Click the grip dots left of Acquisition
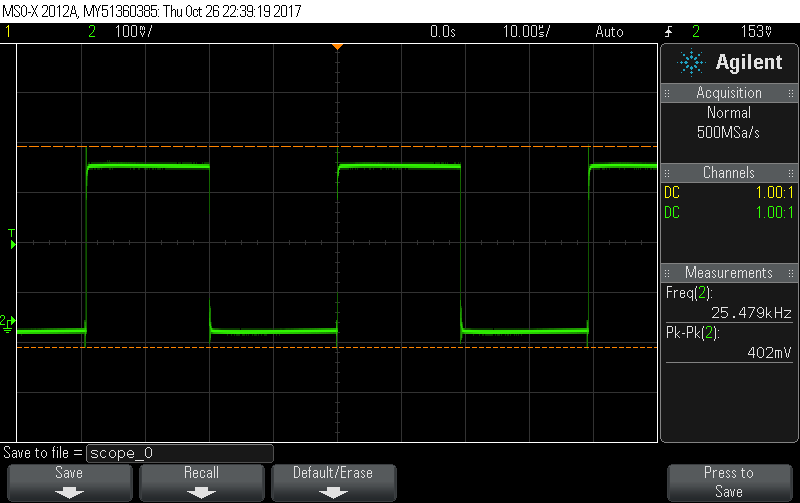Screen dimensions: 800x503 [x=667, y=93]
